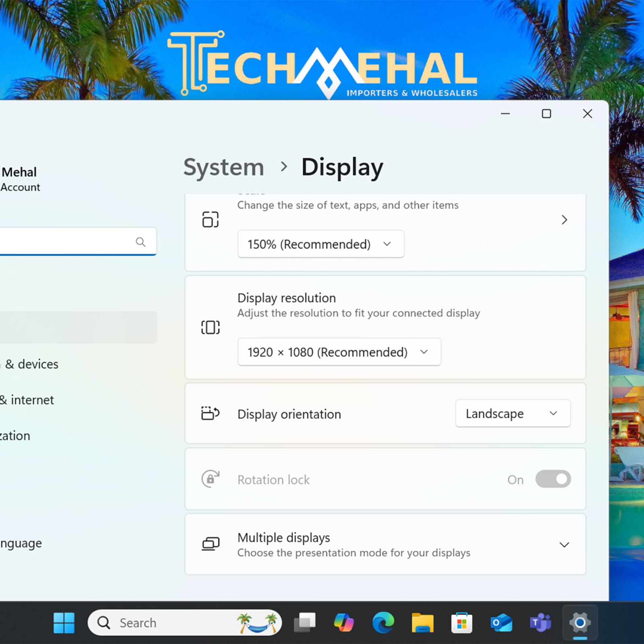Screen dimensions: 644x644
Task: Open Task View from taskbar
Action: (305, 623)
